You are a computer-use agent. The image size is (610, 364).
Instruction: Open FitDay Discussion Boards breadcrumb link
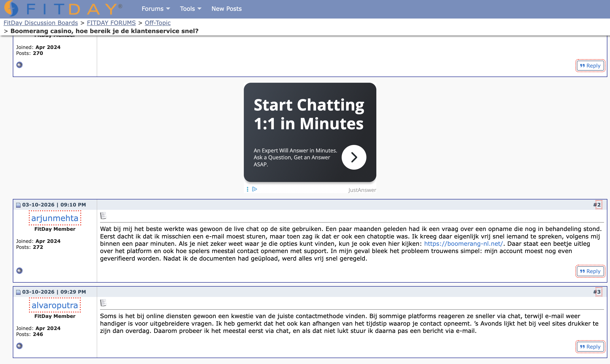coord(40,23)
